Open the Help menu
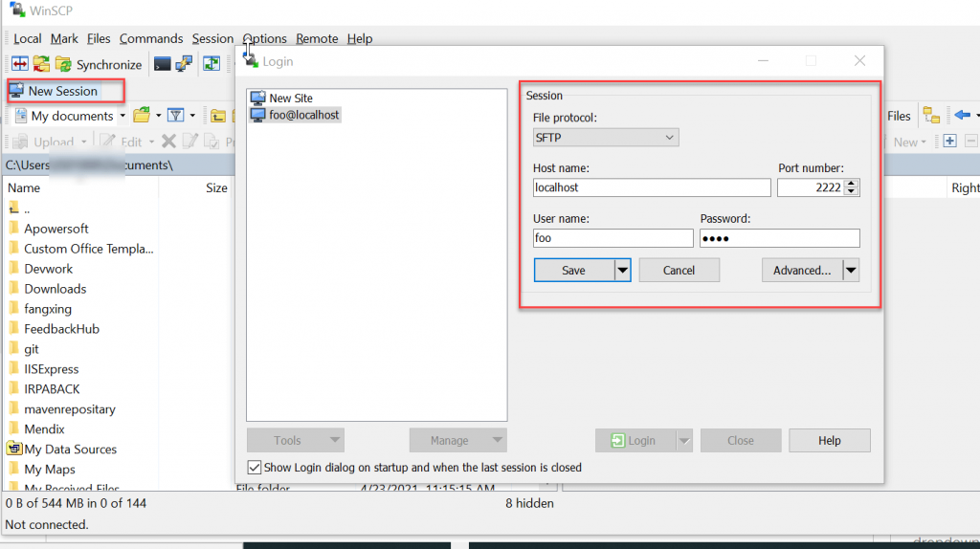The width and height of the screenshot is (980, 549). 360,38
